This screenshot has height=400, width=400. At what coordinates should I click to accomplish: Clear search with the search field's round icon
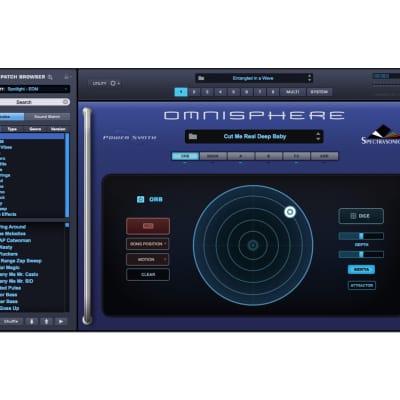pos(66,102)
